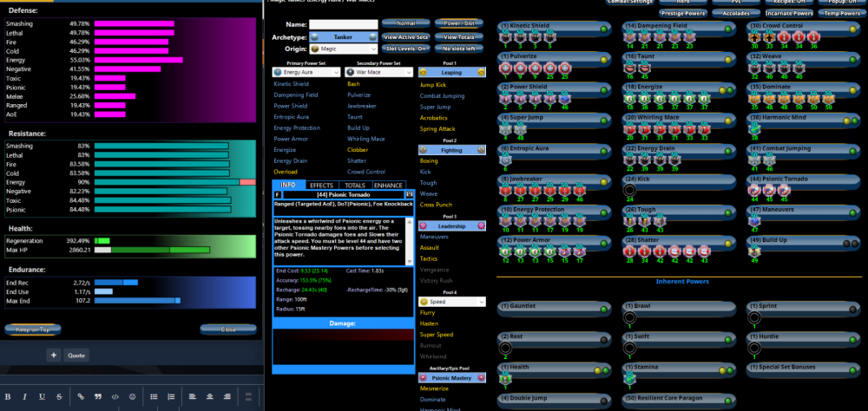The image size is (868, 411).
Task: Click the insert link icon
Action: coord(81,396)
